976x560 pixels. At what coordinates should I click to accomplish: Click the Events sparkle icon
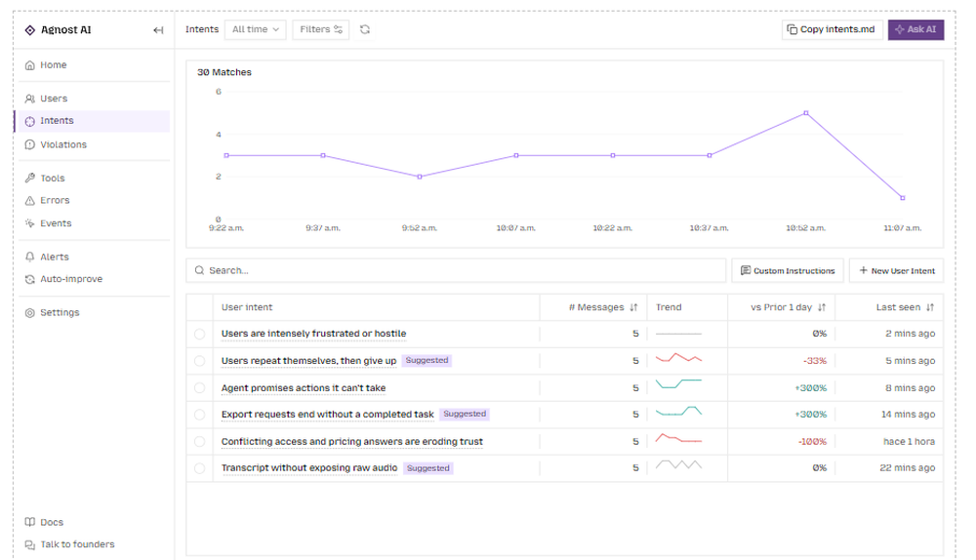pos(30,223)
